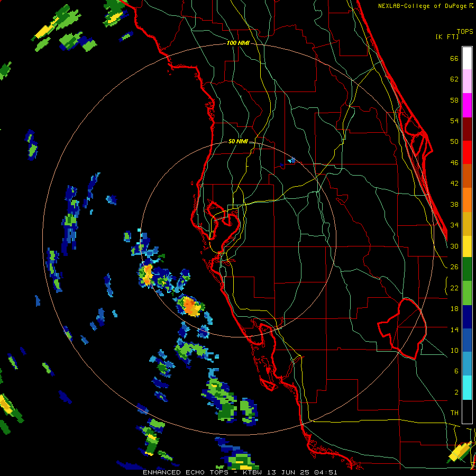
Task: Click the dark green 30 swatch
Action: pos(467,269)
